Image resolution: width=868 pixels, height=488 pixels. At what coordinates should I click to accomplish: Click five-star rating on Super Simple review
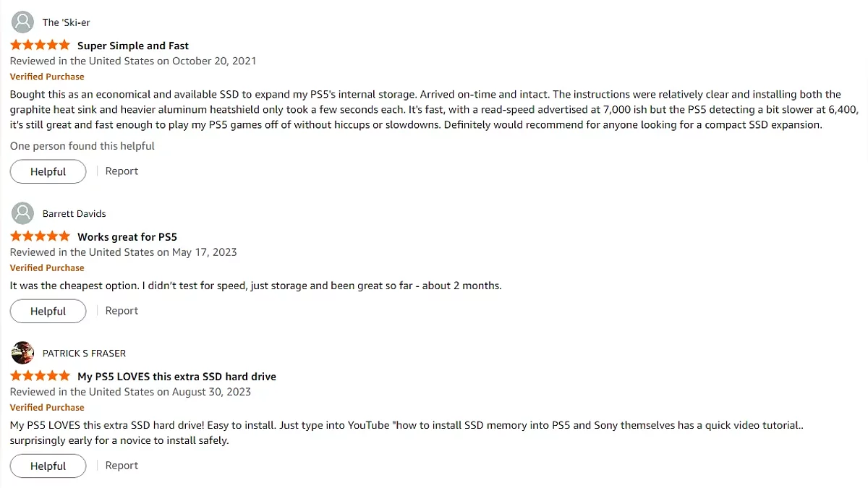pyautogui.click(x=40, y=46)
